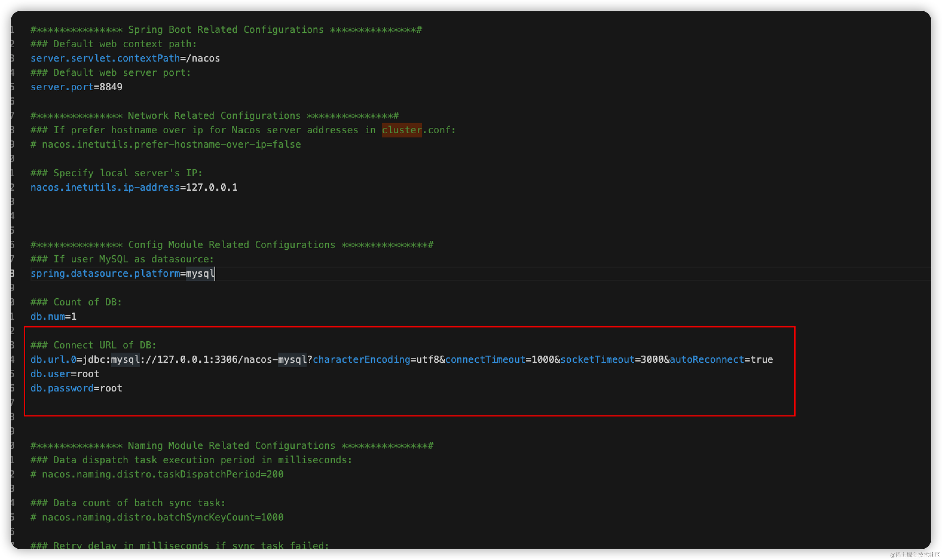Click characterEncoding parameter in JDBC URL
Viewport: 942px width, 560px height.
(x=361, y=360)
